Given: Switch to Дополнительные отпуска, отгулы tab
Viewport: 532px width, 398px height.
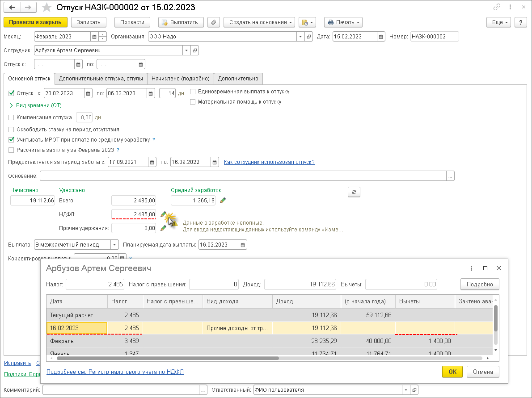Looking at the screenshot, I should (x=101, y=79).
